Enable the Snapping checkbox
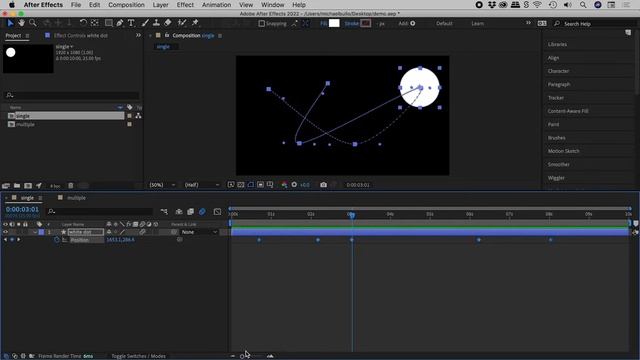Screen dimensions: 640x360 tap(262, 24)
